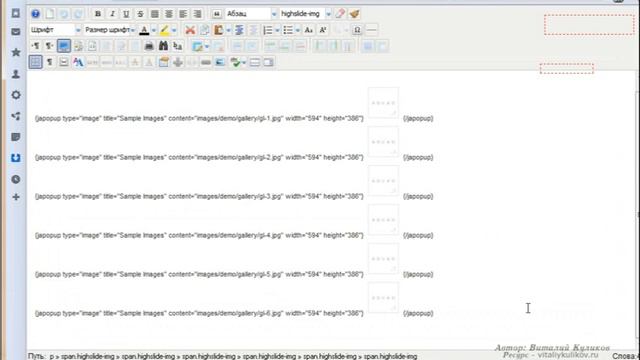Open the Размер шрифта font size dropdown
640x360 pixels.
click(x=109, y=30)
